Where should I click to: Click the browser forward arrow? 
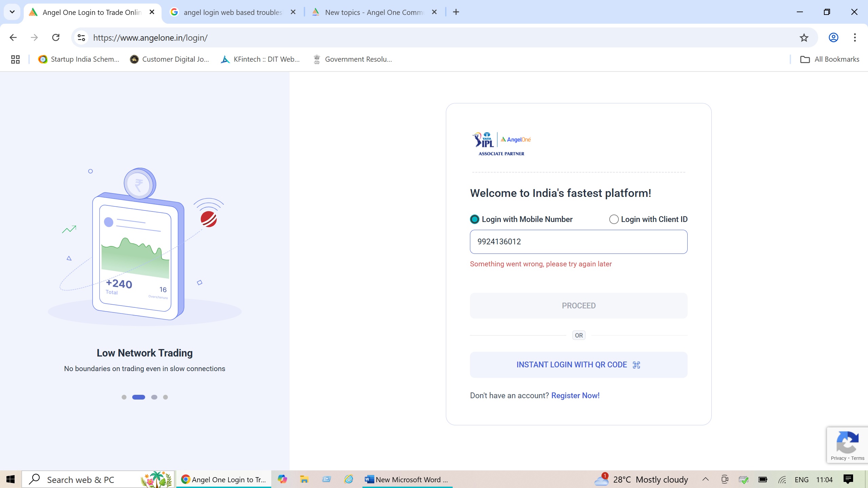34,38
